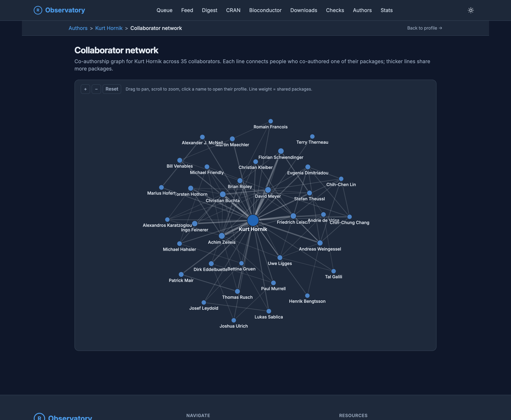Click the Friedrich Leisch node
The height and width of the screenshot is (420, 511).
pos(293,216)
